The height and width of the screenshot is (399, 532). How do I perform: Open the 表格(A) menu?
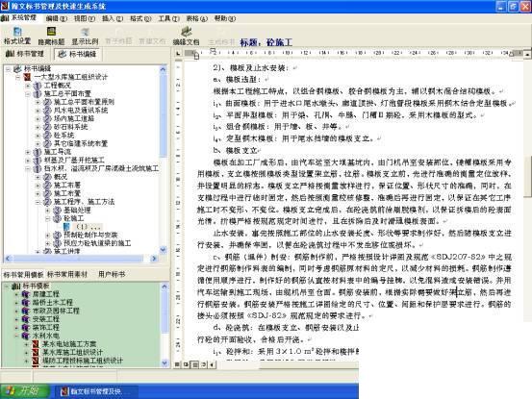[197, 18]
